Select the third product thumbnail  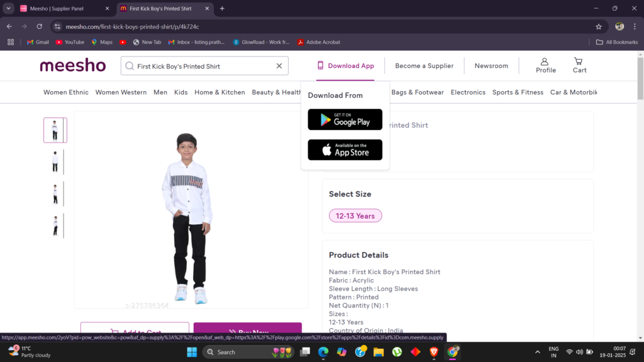[55, 194]
